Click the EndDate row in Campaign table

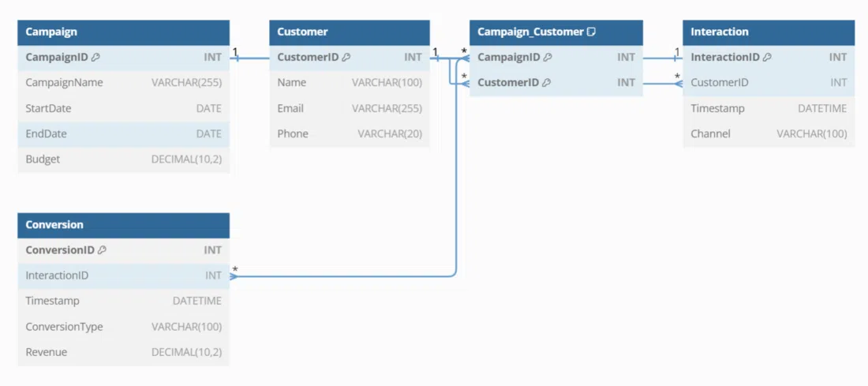pyautogui.click(x=123, y=134)
